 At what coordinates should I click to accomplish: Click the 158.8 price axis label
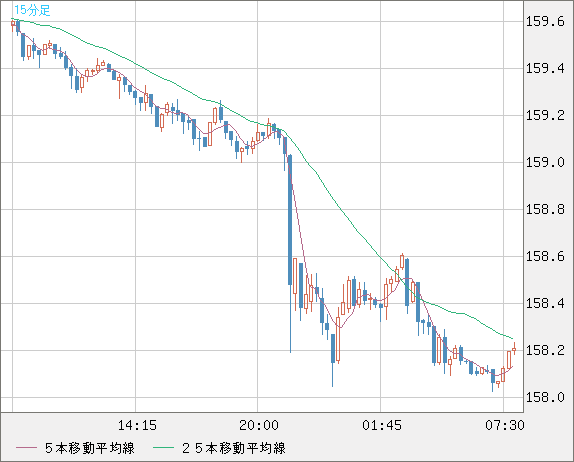click(545, 209)
